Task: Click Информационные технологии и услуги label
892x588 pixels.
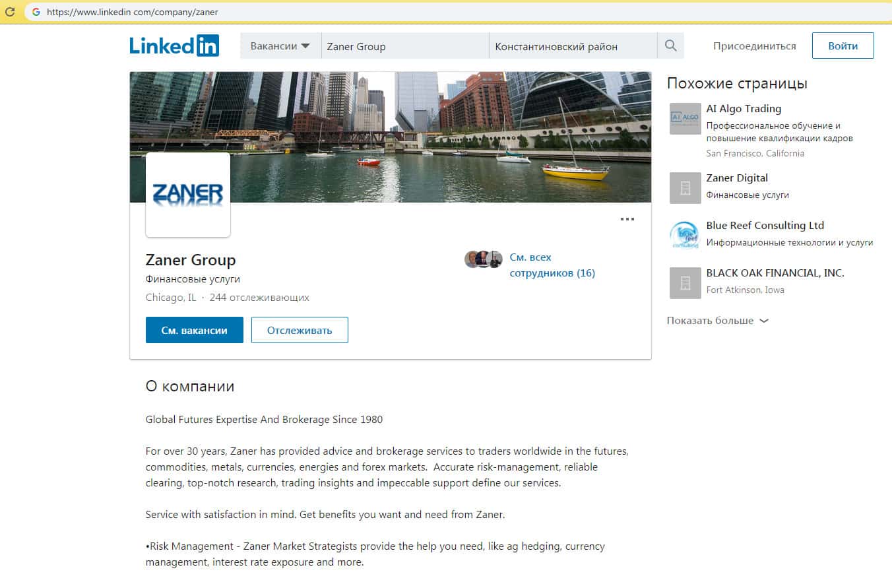Action: pyautogui.click(x=790, y=243)
